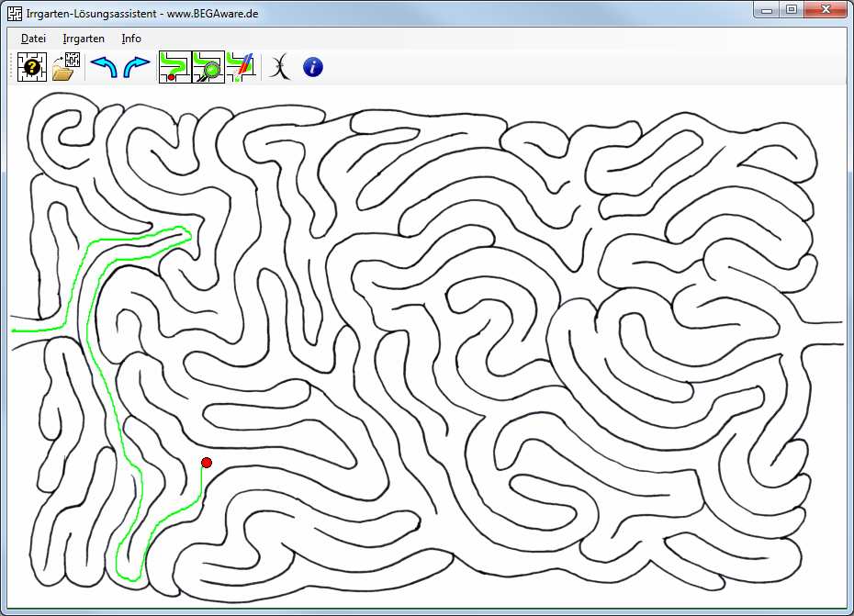Redo step with right blue arrow
This screenshot has height=616, width=854.
(x=137, y=67)
